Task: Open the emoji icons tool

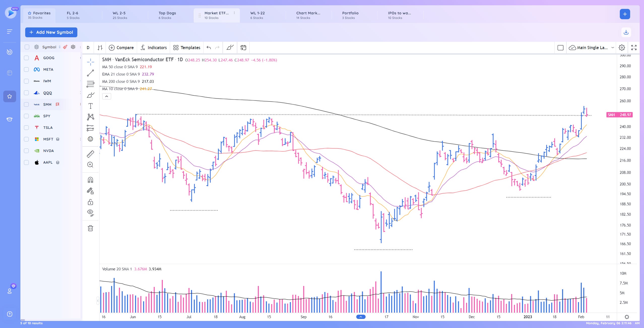Action: (x=90, y=139)
